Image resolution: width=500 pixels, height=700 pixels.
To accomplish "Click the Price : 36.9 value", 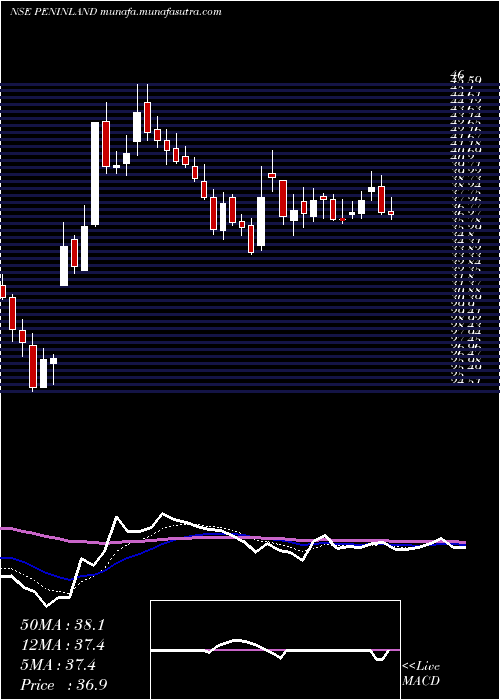I will point(63,685).
